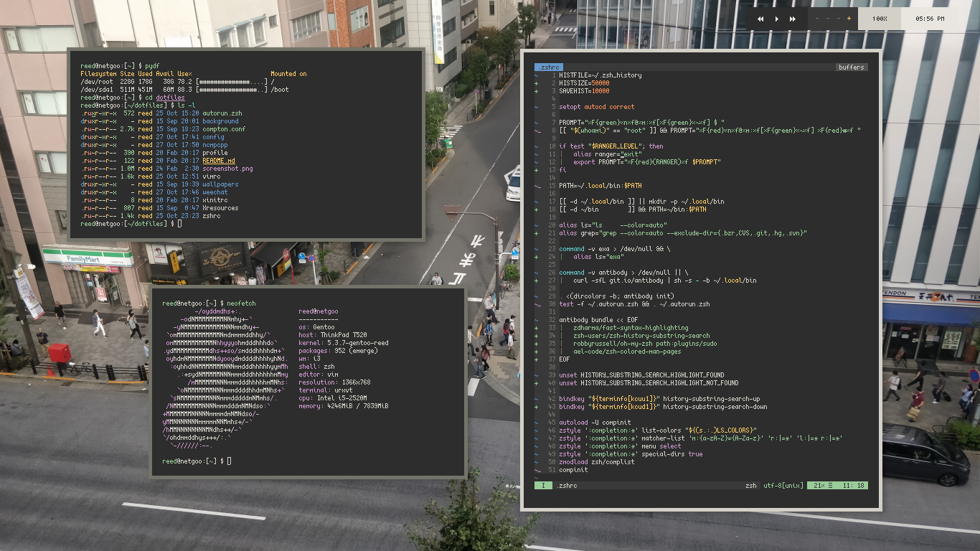Screen dimensions: 980x551
Task: Click the resolution: 1366x768 line
Action: (x=334, y=383)
